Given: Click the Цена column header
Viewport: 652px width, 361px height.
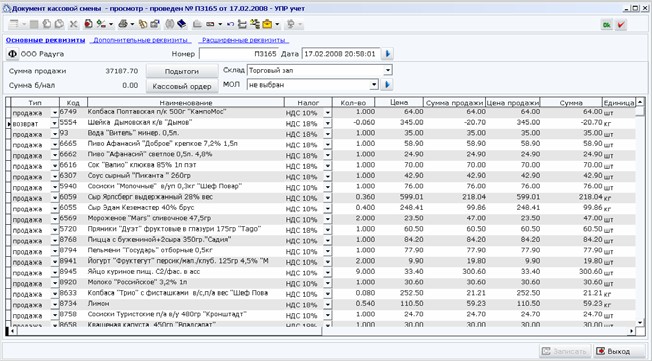Looking at the screenshot, I should point(399,102).
